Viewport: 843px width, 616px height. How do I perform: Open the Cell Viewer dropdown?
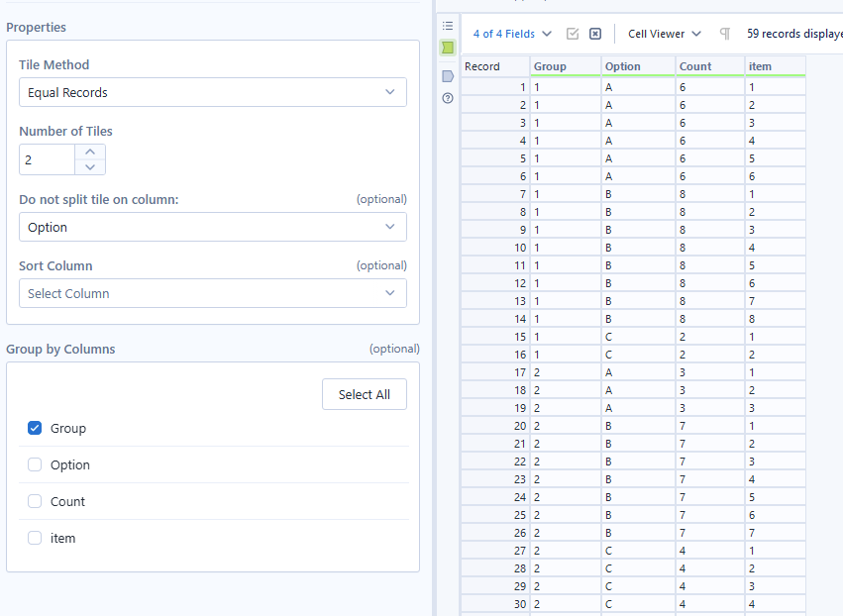665,34
